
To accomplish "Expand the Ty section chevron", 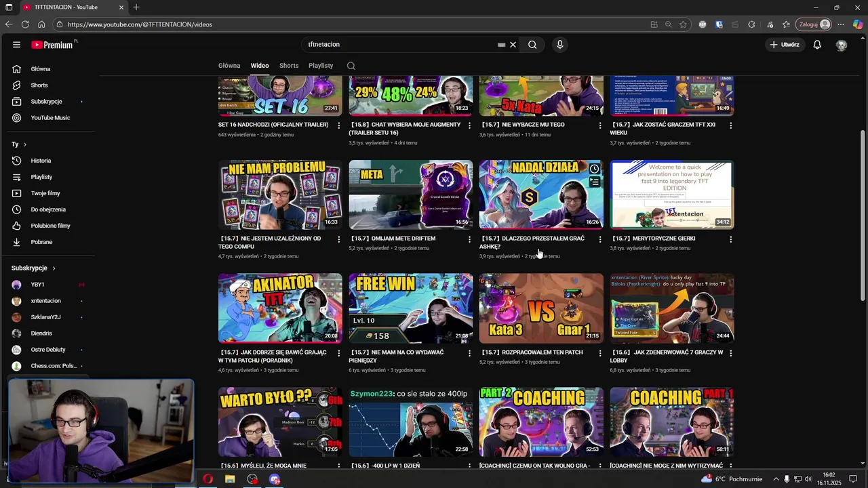I will tap(25, 144).
